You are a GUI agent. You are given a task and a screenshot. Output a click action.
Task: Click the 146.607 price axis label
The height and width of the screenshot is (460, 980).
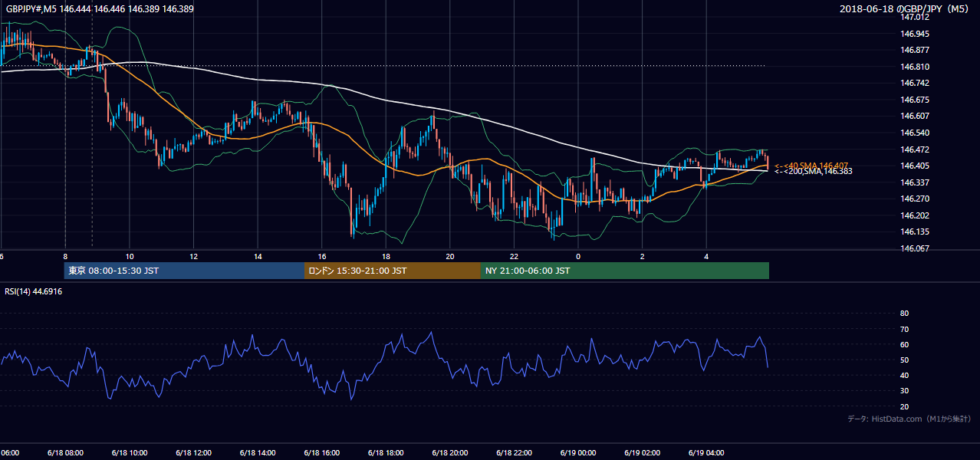[x=914, y=116]
